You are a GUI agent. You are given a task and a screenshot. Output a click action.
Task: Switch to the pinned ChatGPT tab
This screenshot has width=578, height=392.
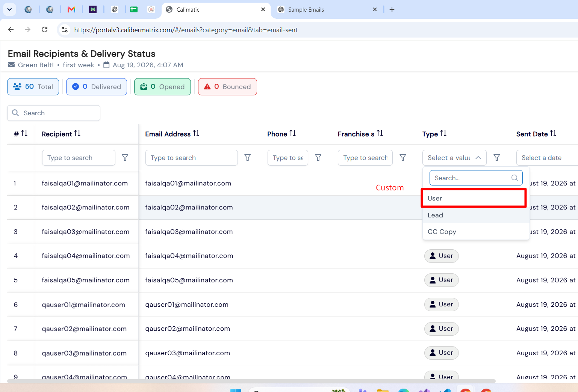click(115, 9)
